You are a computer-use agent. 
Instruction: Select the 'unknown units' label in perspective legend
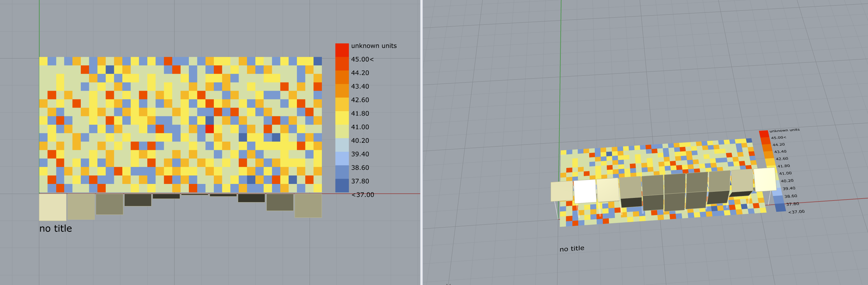pyautogui.click(x=784, y=130)
